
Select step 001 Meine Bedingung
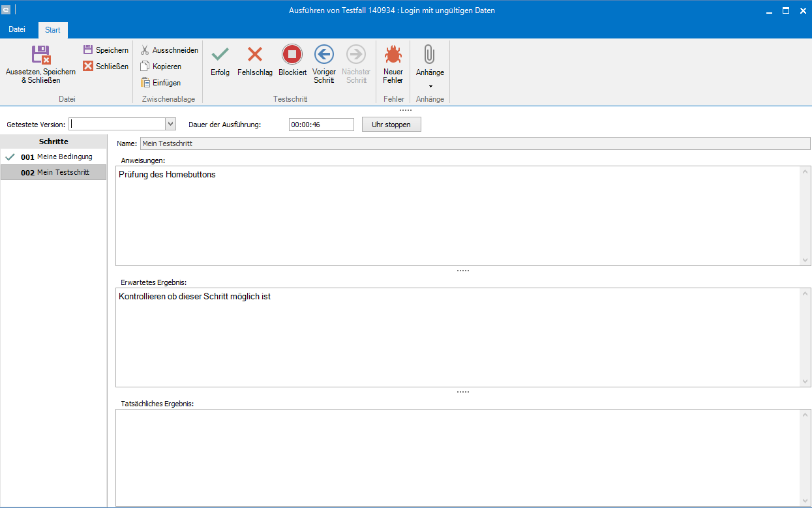(56, 157)
